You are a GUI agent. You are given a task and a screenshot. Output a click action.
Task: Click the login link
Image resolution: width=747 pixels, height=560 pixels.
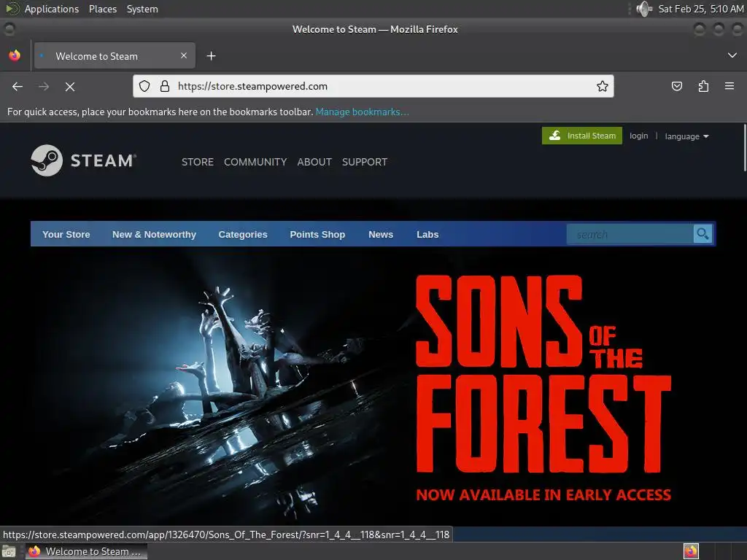pyautogui.click(x=638, y=136)
